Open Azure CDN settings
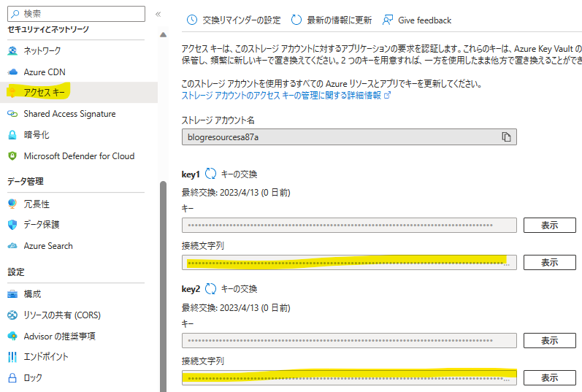The height and width of the screenshot is (392, 582). (x=45, y=72)
